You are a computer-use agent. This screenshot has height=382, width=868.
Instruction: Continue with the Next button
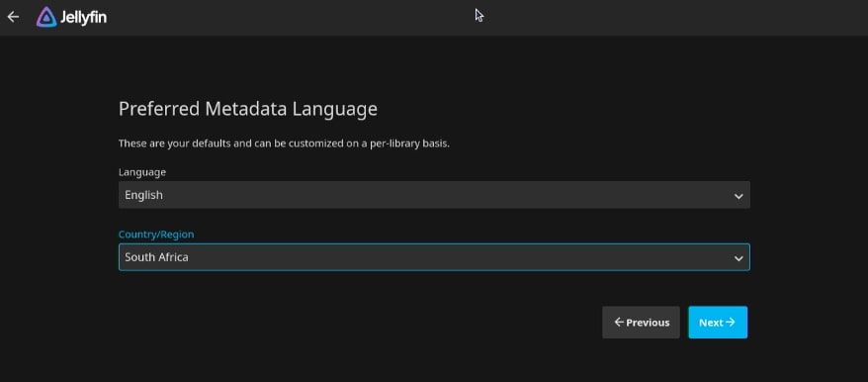coord(718,322)
